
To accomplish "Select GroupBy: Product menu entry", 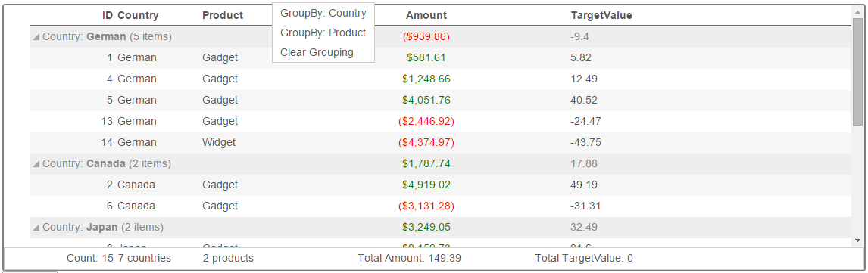I will (x=323, y=33).
